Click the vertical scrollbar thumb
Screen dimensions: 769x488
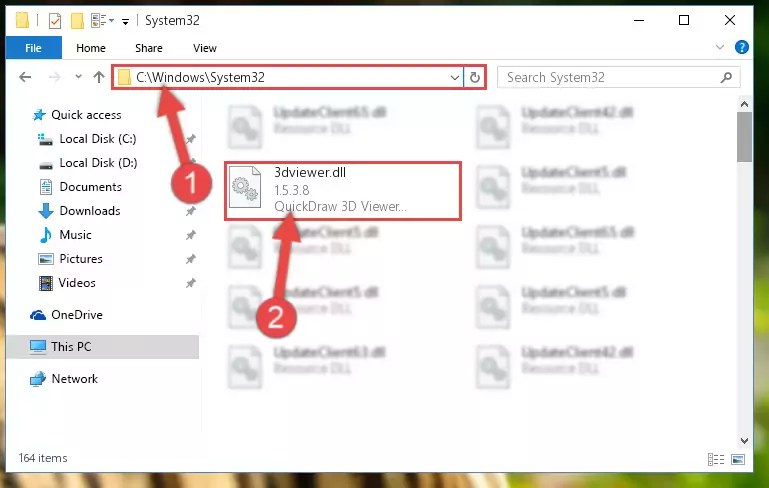click(744, 137)
